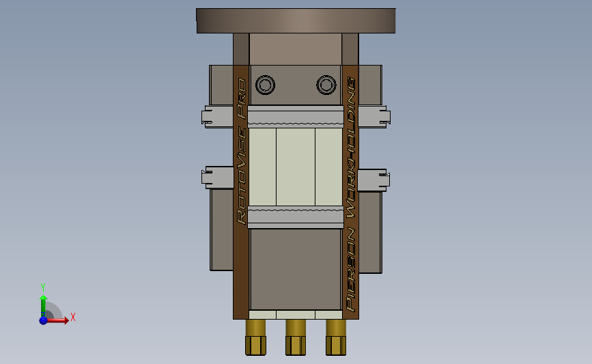
Task: Select the center panel of the clamped workpiece
Action: [296, 167]
